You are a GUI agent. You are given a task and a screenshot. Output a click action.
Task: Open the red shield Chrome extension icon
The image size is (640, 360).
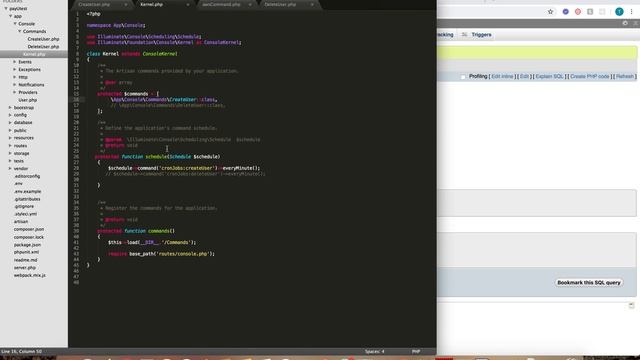(x=578, y=12)
